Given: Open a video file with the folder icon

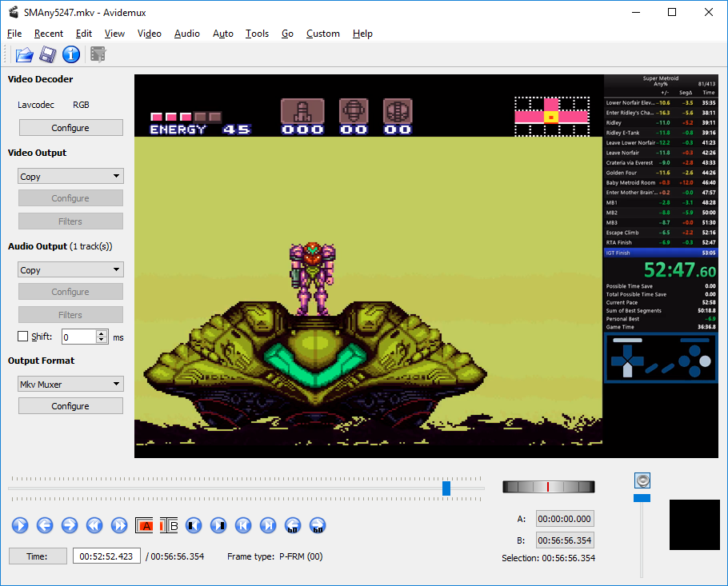Looking at the screenshot, I should point(24,54).
